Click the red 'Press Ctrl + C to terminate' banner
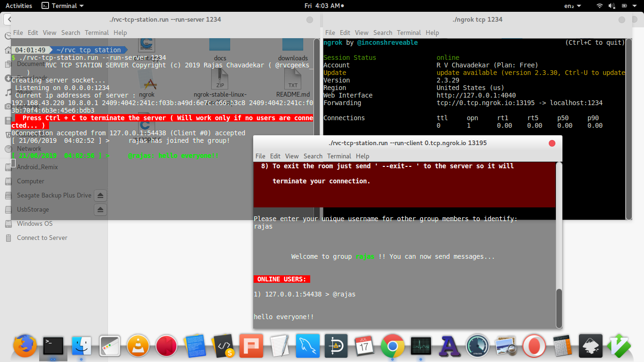 coord(162,122)
